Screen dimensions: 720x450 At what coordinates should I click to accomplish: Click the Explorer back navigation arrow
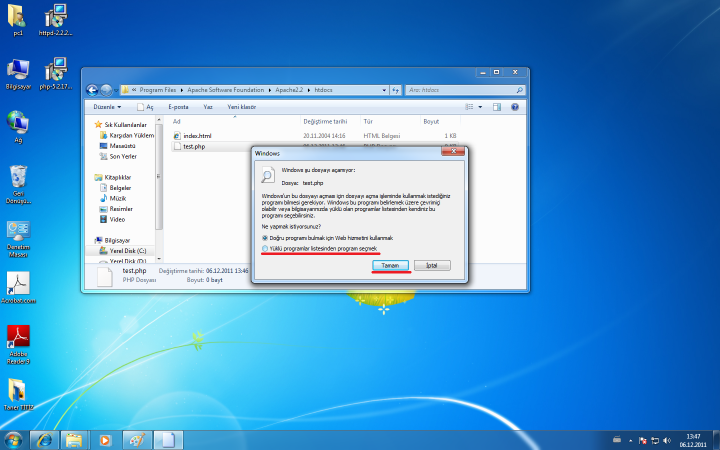pyautogui.click(x=92, y=89)
